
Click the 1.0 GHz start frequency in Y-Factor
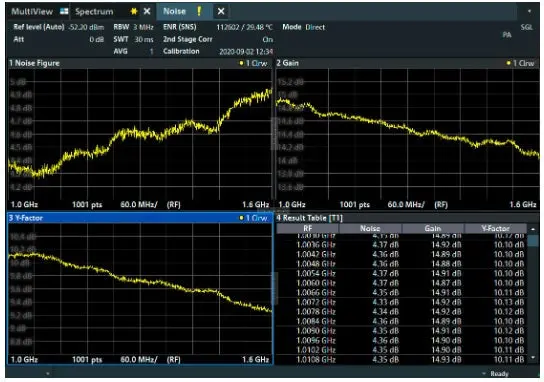point(24,359)
